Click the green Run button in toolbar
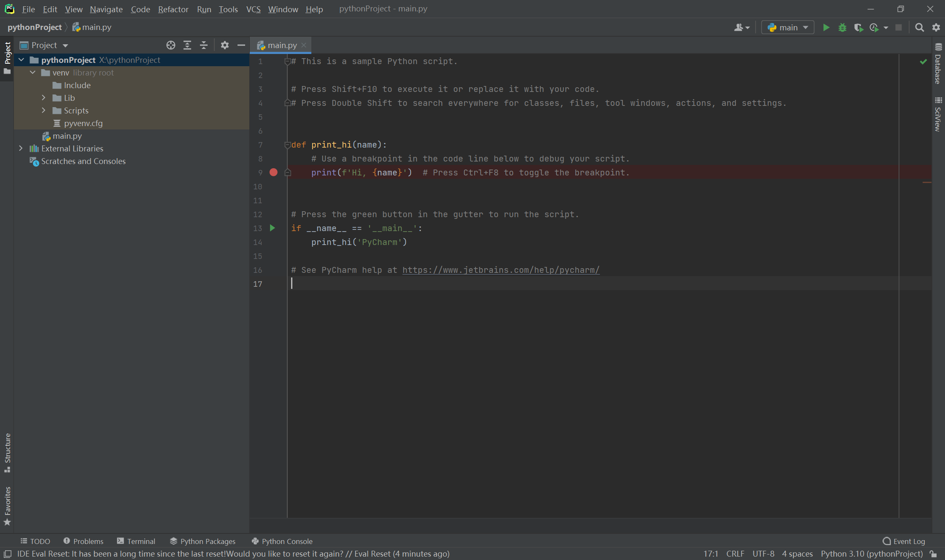The height and width of the screenshot is (560, 945). pos(826,27)
